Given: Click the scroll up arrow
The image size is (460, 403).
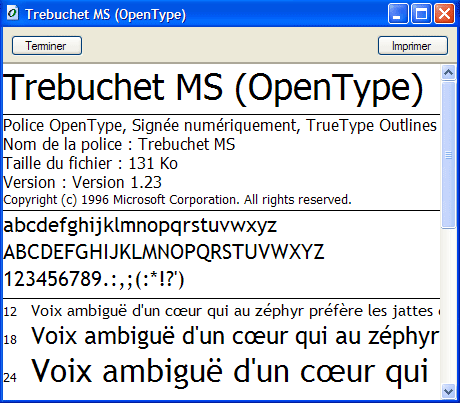Looking at the screenshot, I should pyautogui.click(x=449, y=72).
